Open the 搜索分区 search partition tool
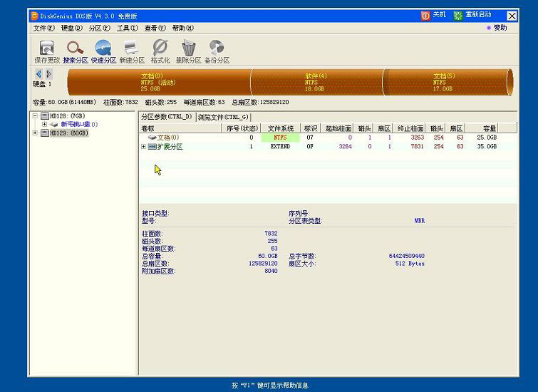This screenshot has height=392, width=538. [75, 51]
